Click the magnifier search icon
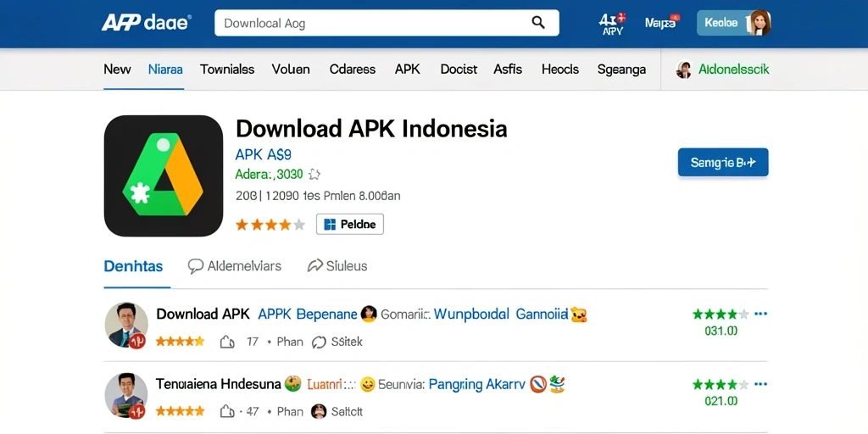This screenshot has height=434, width=868. point(538,23)
